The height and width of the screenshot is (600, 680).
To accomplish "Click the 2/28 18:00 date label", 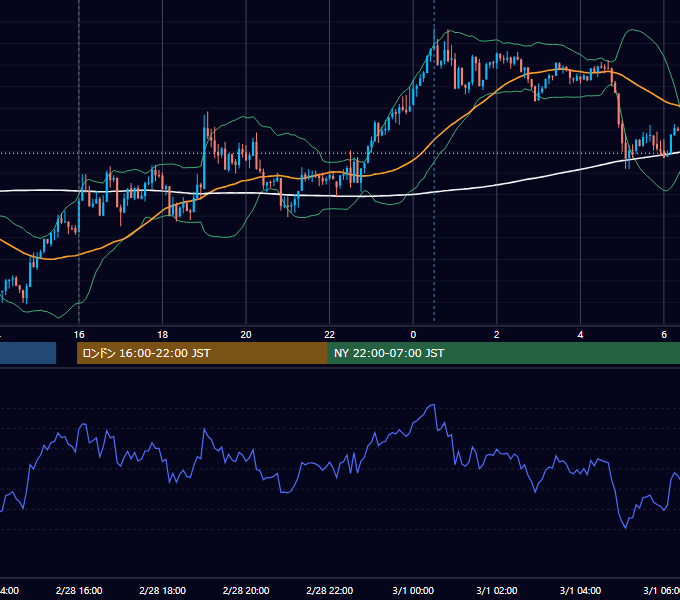I will [163, 590].
